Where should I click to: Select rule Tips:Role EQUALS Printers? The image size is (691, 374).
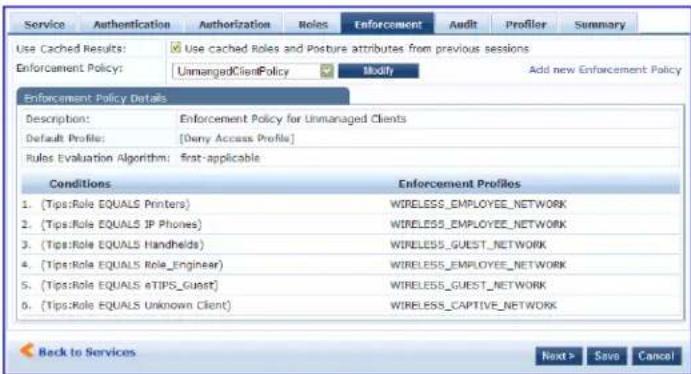(x=115, y=204)
